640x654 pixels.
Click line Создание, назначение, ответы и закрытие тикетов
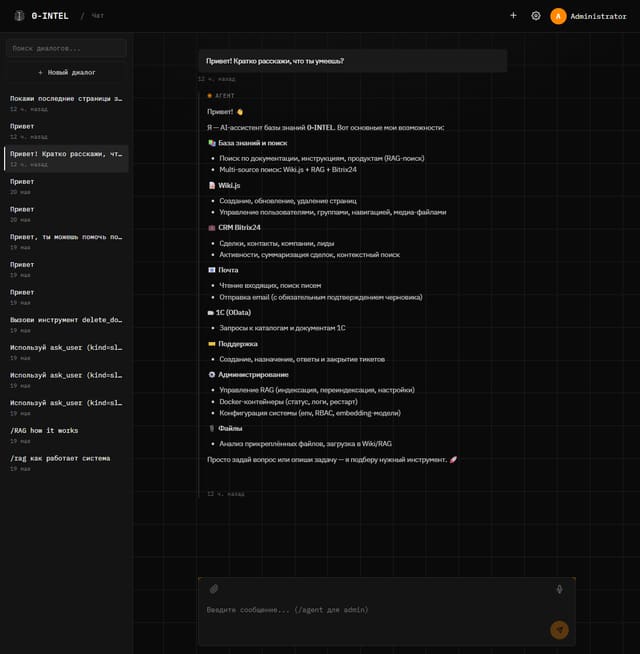[x=302, y=360]
